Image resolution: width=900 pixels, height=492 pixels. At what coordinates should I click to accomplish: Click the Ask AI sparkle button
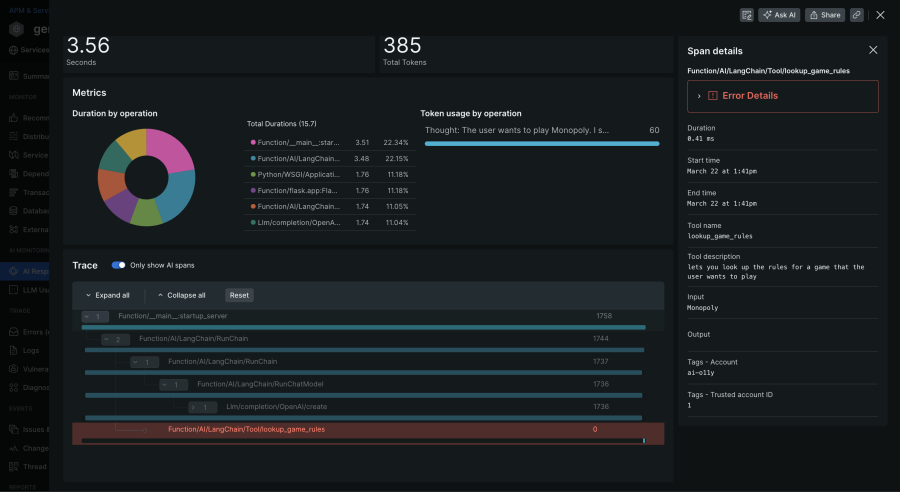click(779, 15)
